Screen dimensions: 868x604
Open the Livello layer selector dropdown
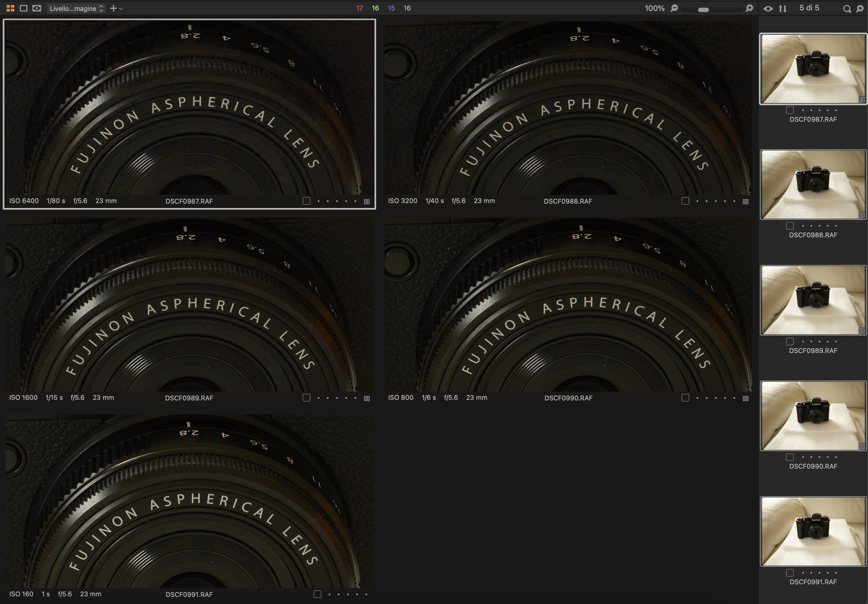click(x=76, y=8)
